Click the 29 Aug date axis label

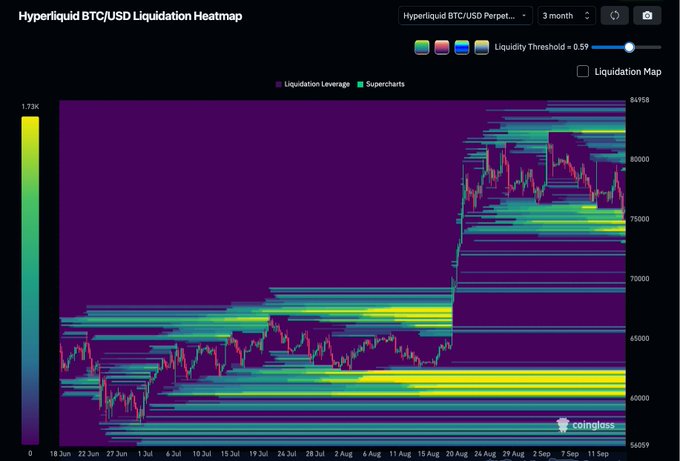point(513,454)
